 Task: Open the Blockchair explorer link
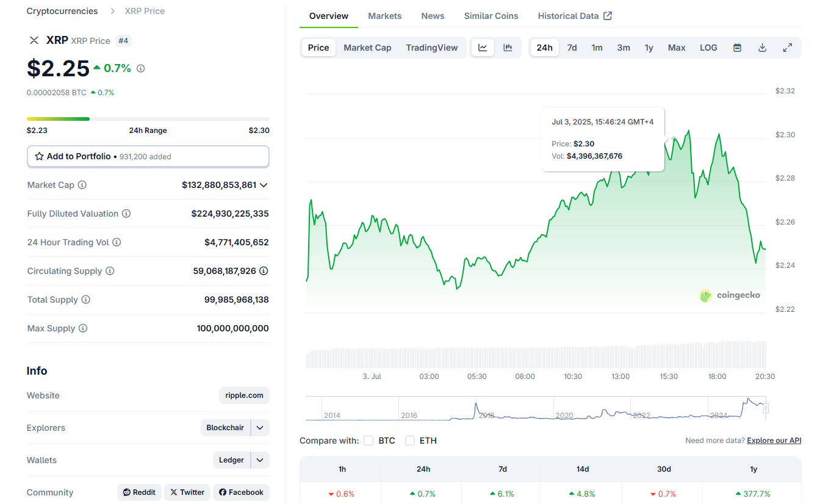(x=225, y=428)
